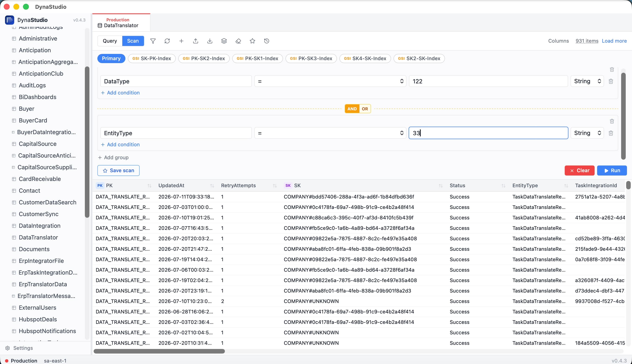The height and width of the screenshot is (364, 632).
Task: Click the refresh icon in toolbar
Action: (x=167, y=41)
